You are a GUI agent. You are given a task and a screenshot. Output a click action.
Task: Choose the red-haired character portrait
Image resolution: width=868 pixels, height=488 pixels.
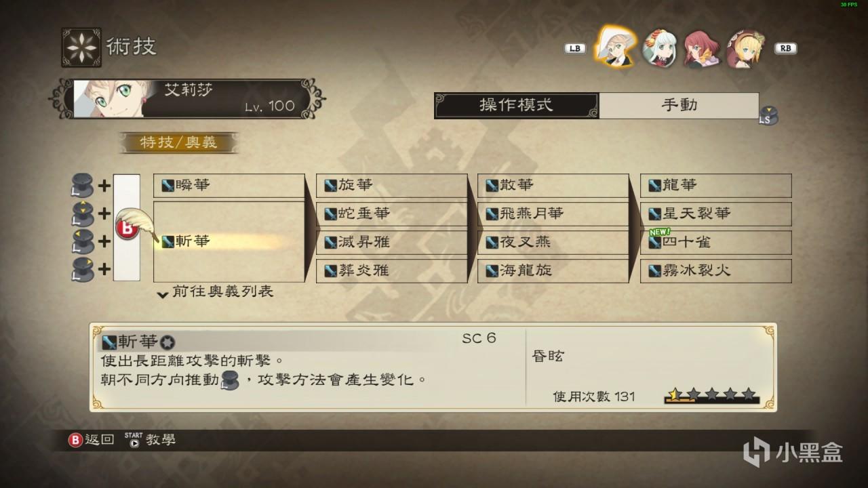(x=701, y=48)
